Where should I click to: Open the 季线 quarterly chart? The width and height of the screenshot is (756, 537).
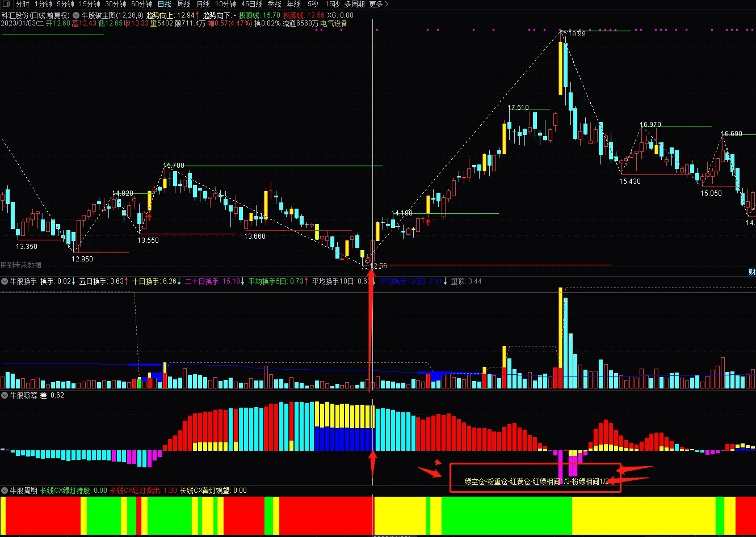(275, 4)
